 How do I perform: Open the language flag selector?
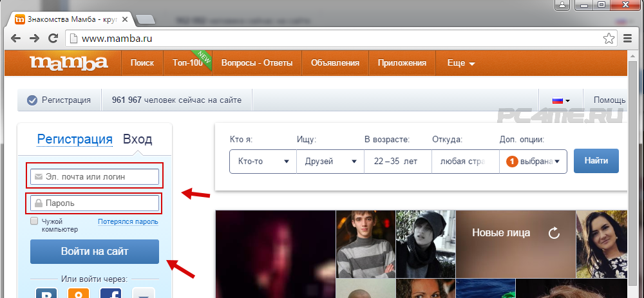(561, 100)
